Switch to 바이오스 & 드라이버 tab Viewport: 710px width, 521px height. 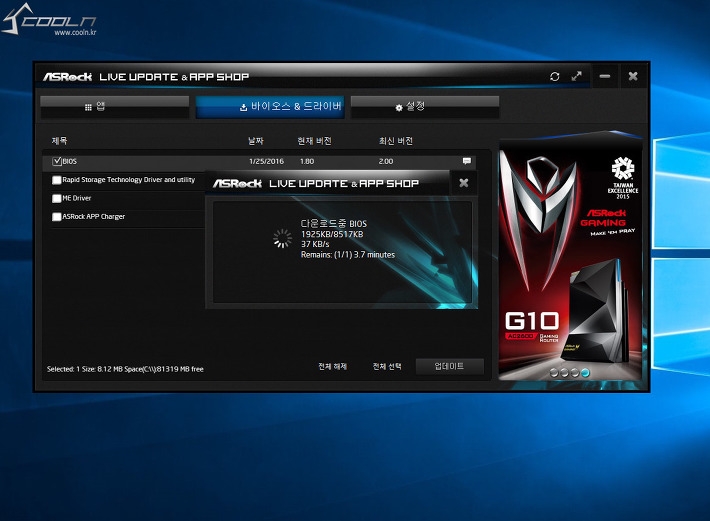tap(270, 107)
